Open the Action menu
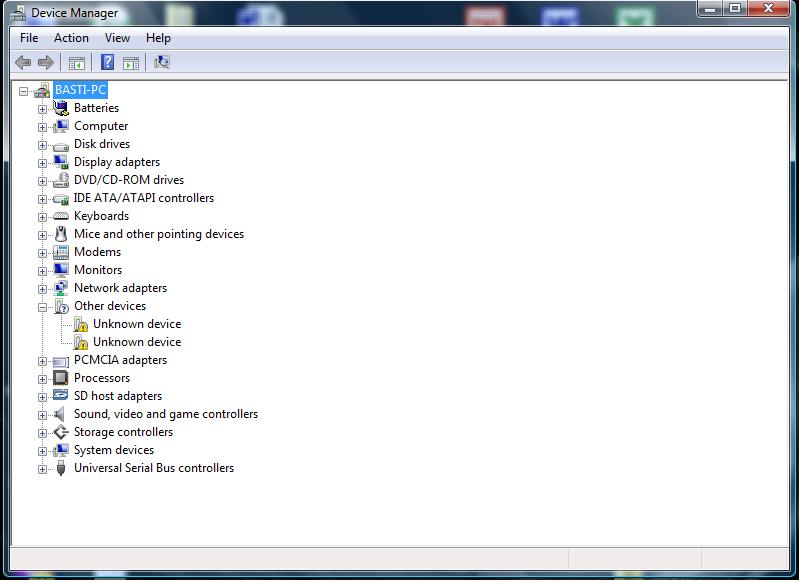The height and width of the screenshot is (582, 806). point(71,38)
